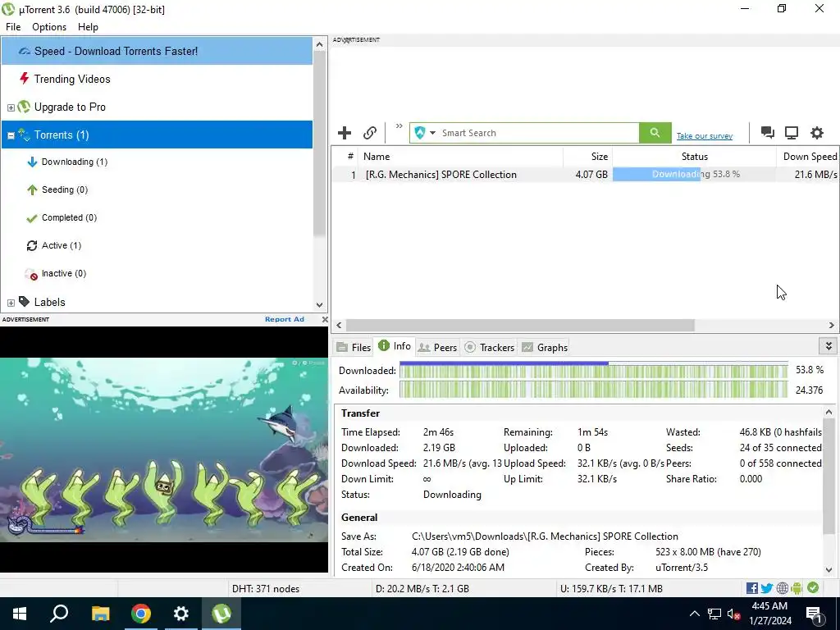Click the green search magnifier button
Viewport: 840px width, 630px height.
pyautogui.click(x=655, y=133)
